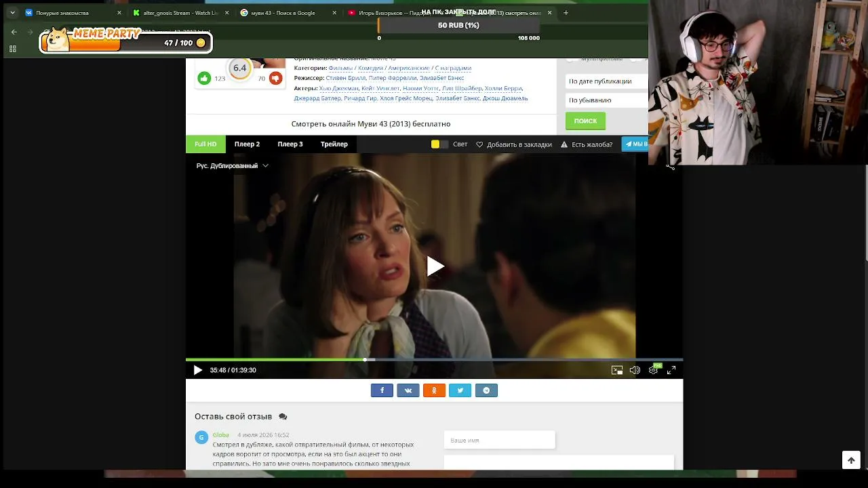
Task: Click Globa's comment avatar
Action: [201, 437]
